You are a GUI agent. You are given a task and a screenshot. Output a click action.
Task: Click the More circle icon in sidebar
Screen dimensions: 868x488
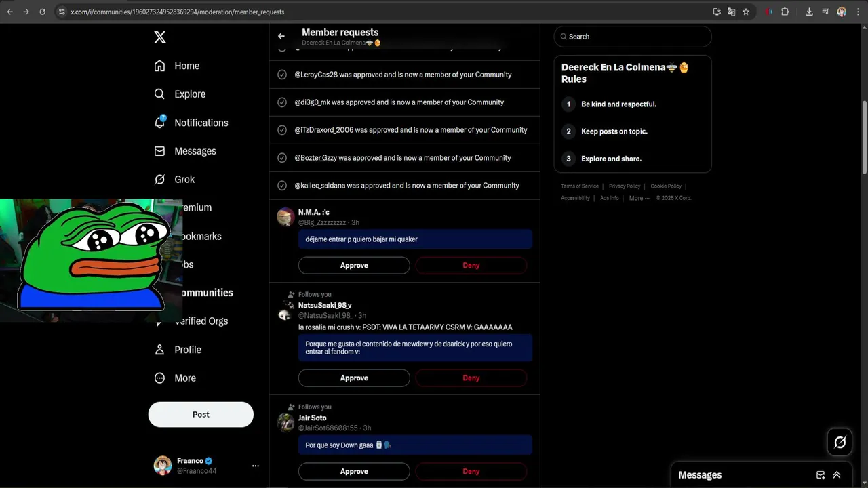159,378
